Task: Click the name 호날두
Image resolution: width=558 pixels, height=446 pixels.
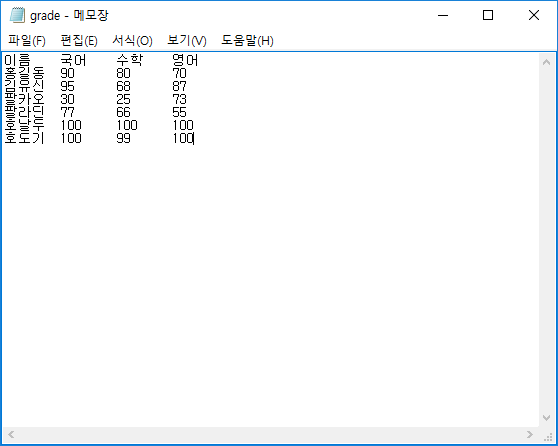Action: click(x=24, y=125)
